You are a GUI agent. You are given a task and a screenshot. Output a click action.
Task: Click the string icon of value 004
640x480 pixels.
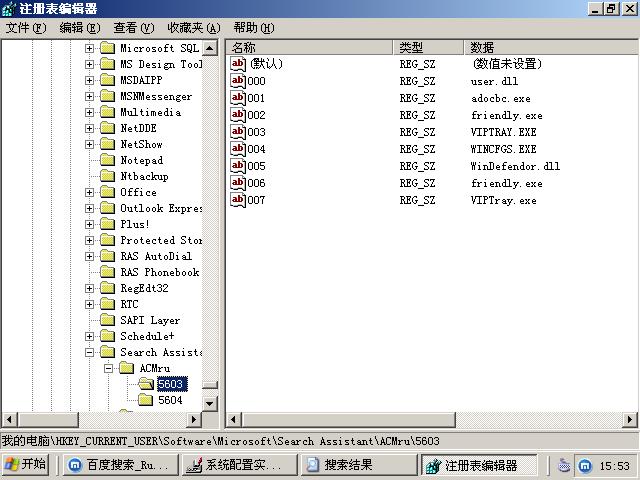(x=238, y=149)
